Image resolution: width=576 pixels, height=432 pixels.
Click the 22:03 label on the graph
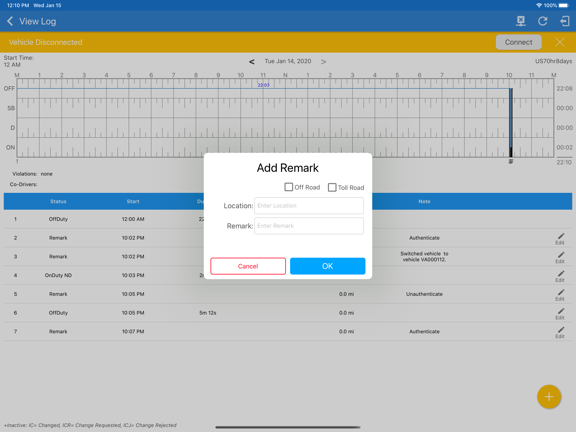pyautogui.click(x=263, y=85)
